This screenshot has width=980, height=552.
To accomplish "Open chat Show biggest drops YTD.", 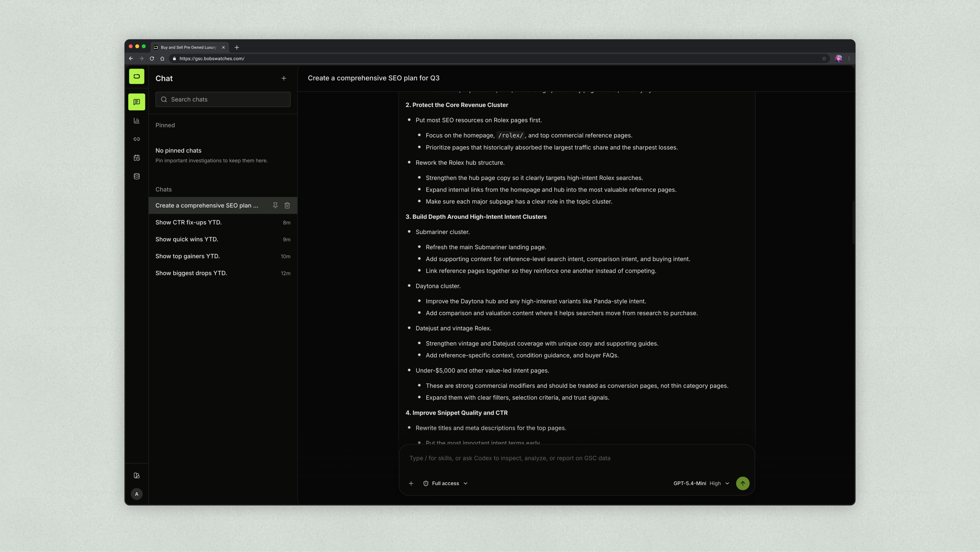I will [x=223, y=273].
